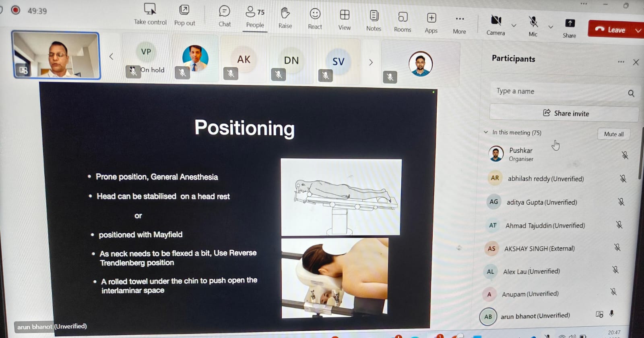
Task: Select the AK participant tile
Action: pos(243,60)
